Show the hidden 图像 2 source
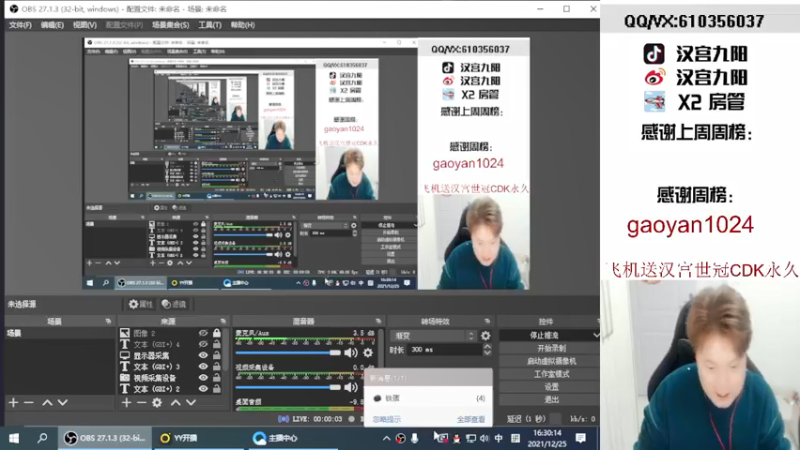The width and height of the screenshot is (800, 450). click(x=203, y=333)
